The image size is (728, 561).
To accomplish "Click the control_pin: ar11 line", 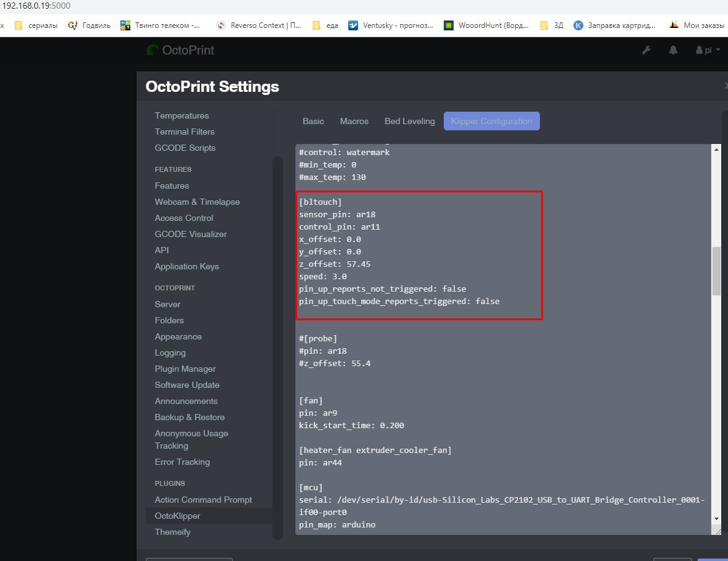I will pyautogui.click(x=339, y=227).
